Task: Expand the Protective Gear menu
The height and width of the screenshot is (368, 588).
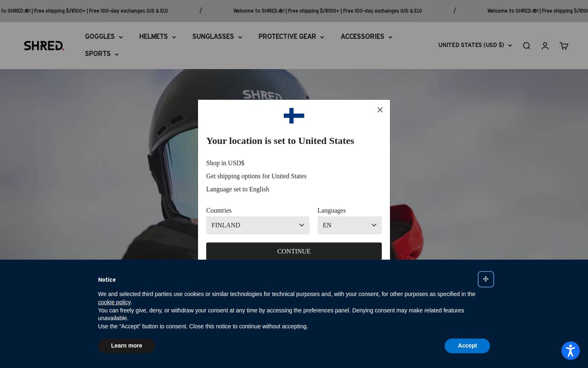Action: tap(291, 37)
